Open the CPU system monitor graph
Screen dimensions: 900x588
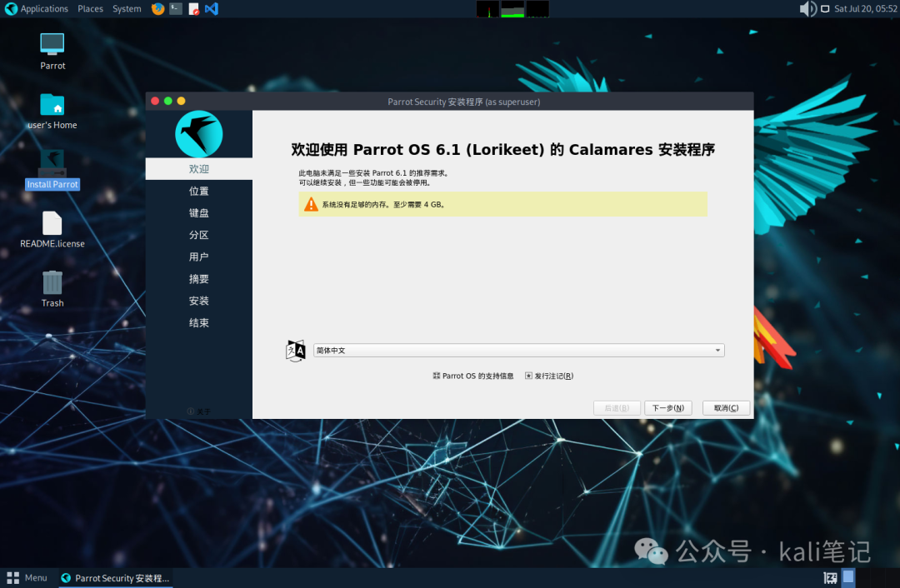(487, 8)
